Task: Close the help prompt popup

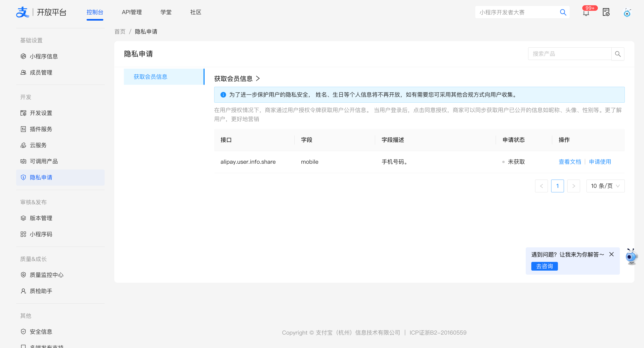Action: tap(612, 254)
